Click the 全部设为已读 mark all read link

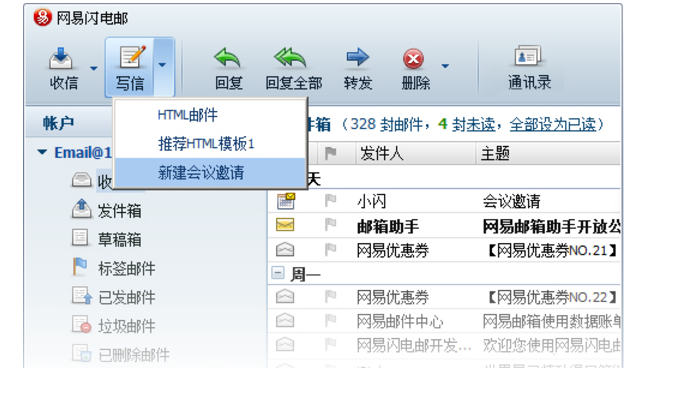(x=552, y=124)
